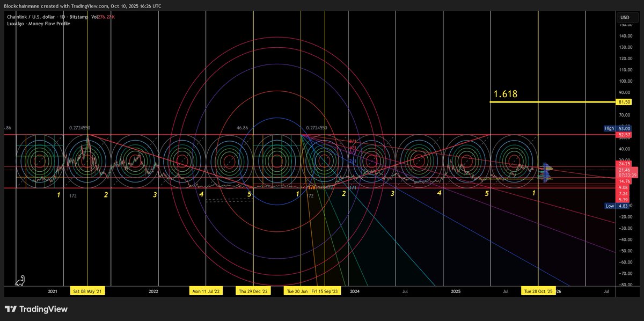
Task: Click the 2025 time axis label
Action: tap(456, 291)
